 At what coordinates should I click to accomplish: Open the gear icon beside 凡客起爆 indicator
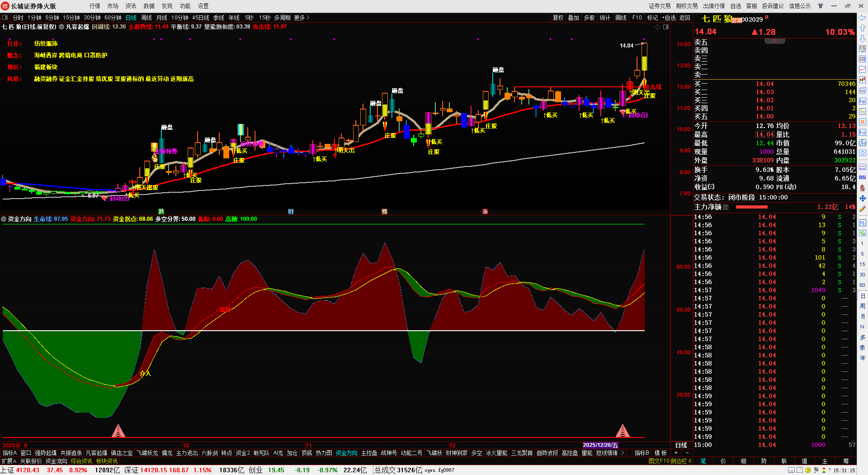click(x=61, y=27)
